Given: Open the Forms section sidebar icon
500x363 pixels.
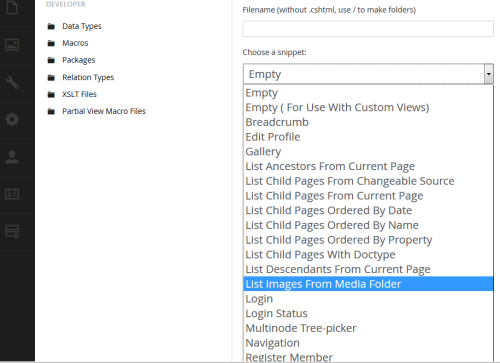Looking at the screenshot, I should (x=12, y=231).
